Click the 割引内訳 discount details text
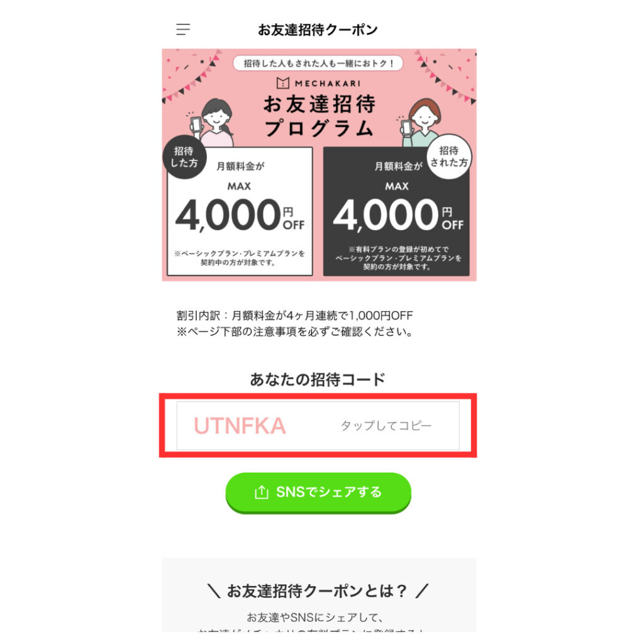 tap(294, 316)
